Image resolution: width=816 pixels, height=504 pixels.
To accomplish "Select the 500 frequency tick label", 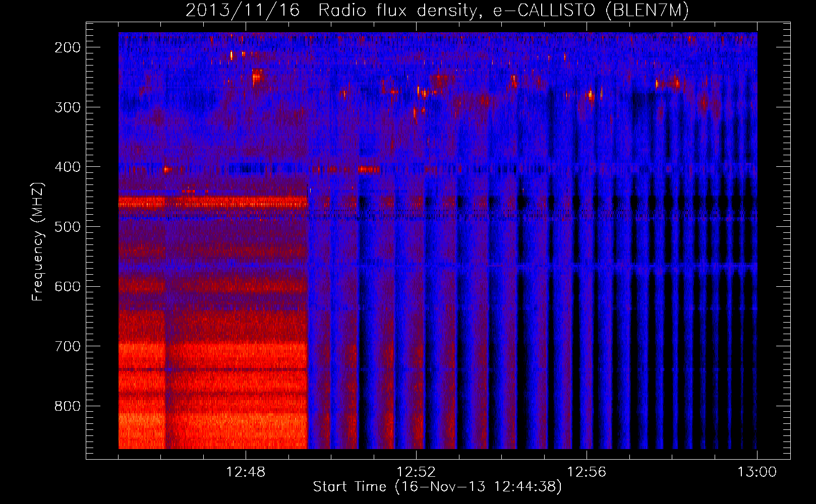I will click(x=68, y=227).
